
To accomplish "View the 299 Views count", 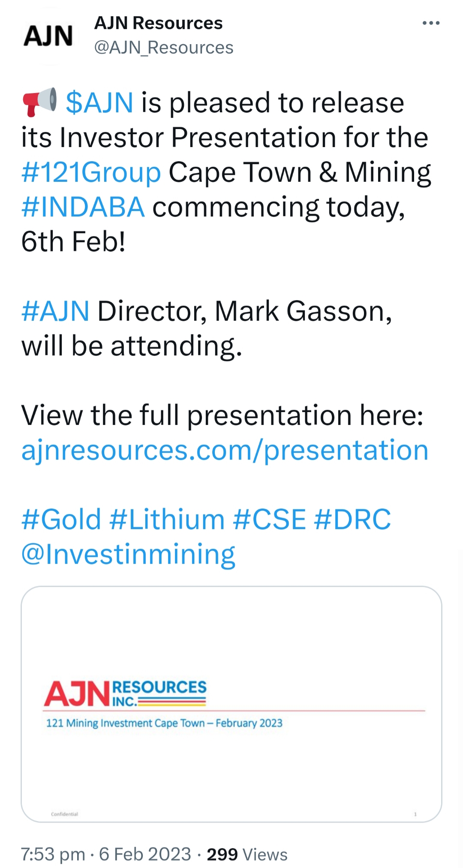I will [247, 854].
